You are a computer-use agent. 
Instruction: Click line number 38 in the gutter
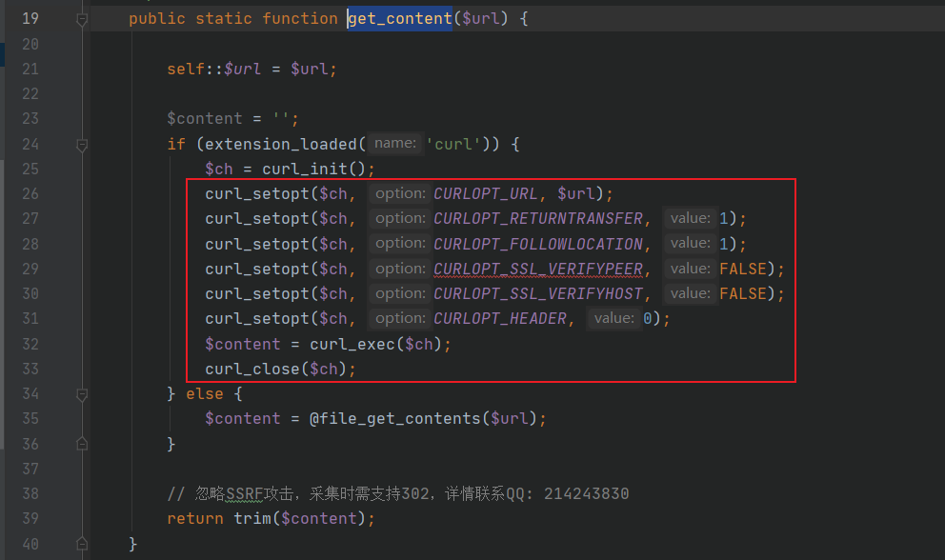(x=30, y=493)
